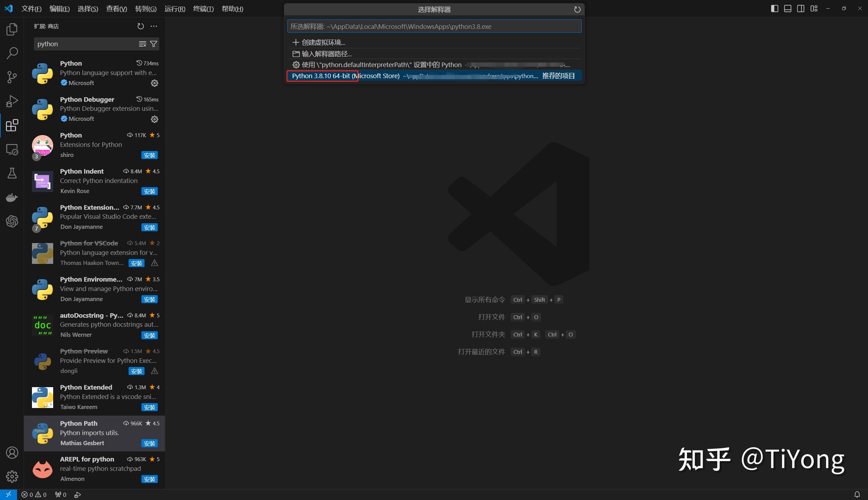Open Run and Debug view

tap(12, 101)
